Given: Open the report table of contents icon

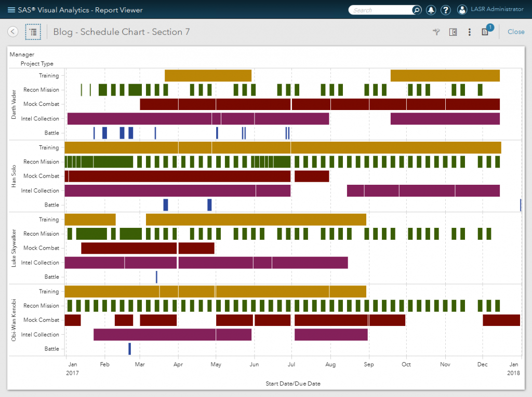Looking at the screenshot, I should tap(33, 32).
